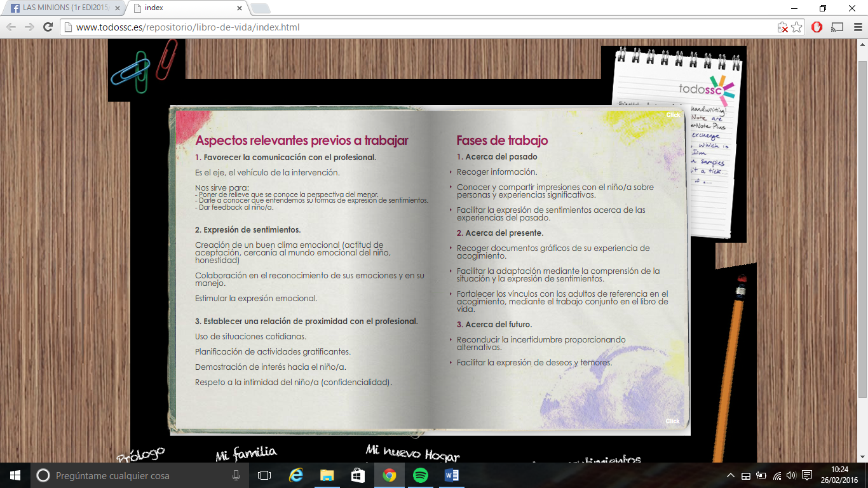The image size is (868, 488).
Task: Click heading 'Fases de trabajo'
Action: [502, 140]
